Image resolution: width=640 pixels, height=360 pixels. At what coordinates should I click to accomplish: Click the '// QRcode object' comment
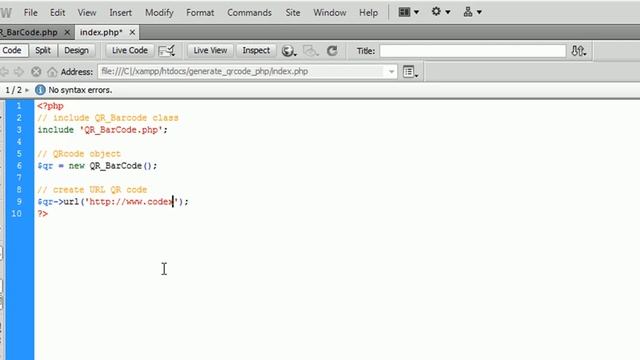pyautogui.click(x=79, y=154)
